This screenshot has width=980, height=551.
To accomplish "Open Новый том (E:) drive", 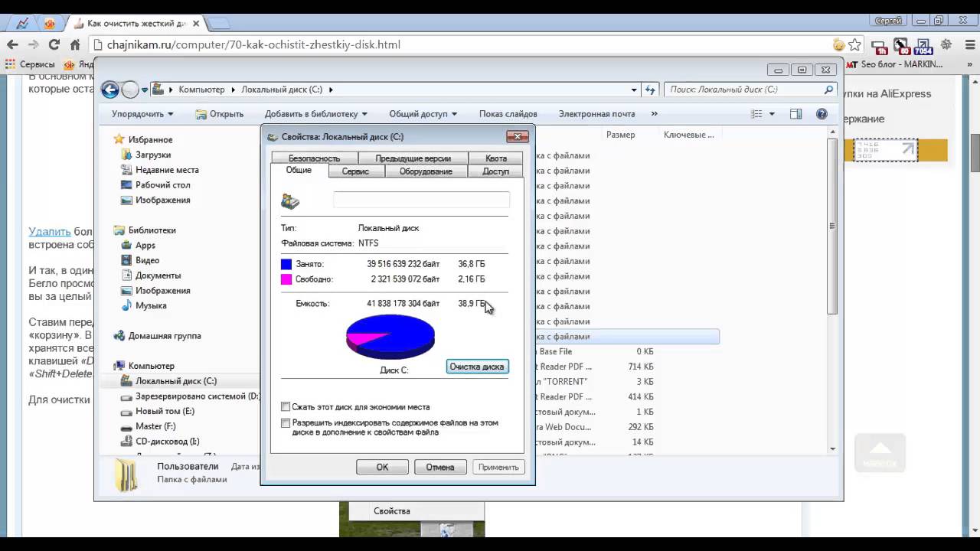I will (165, 411).
